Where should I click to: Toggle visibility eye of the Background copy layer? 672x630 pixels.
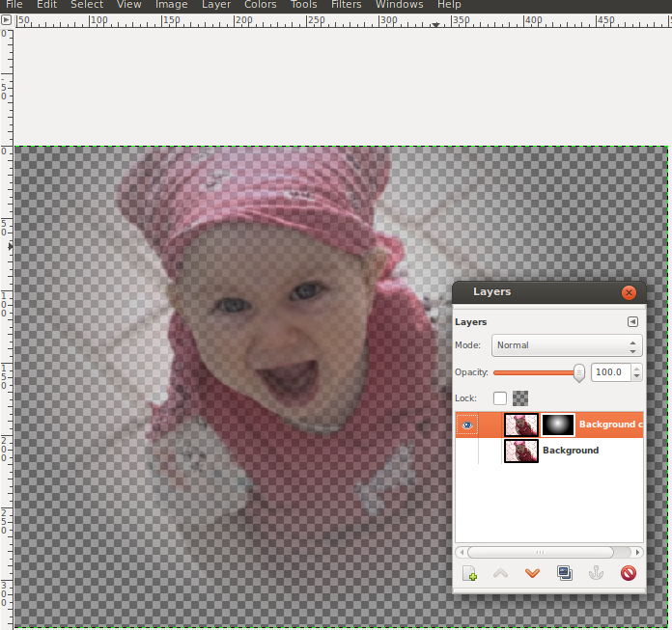(467, 425)
